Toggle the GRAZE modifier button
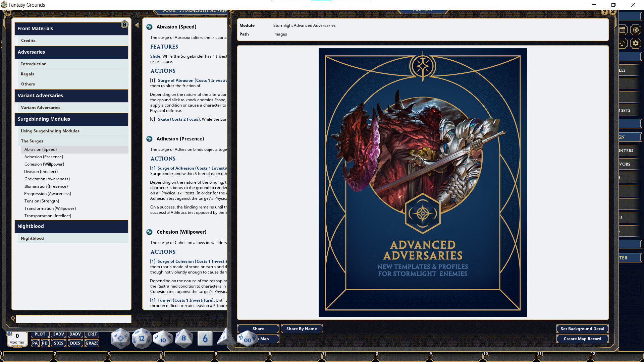 pos(92,343)
